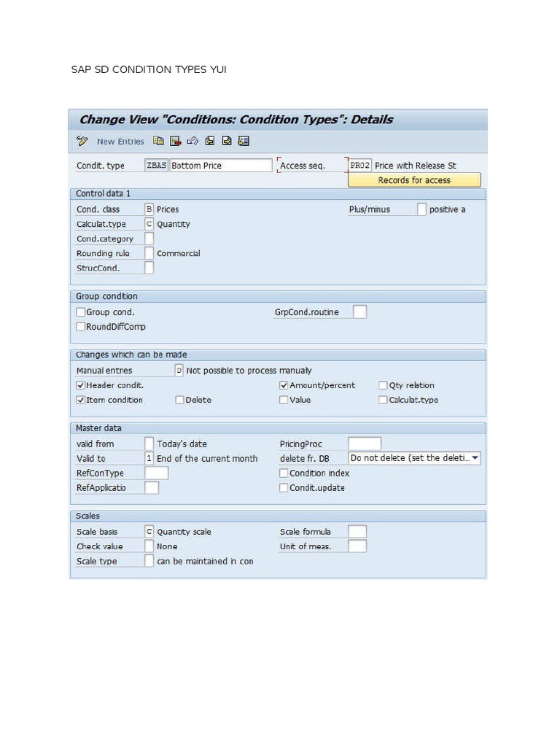Go to the previous entry icon
Screen dimensions: 560x747
[209, 141]
